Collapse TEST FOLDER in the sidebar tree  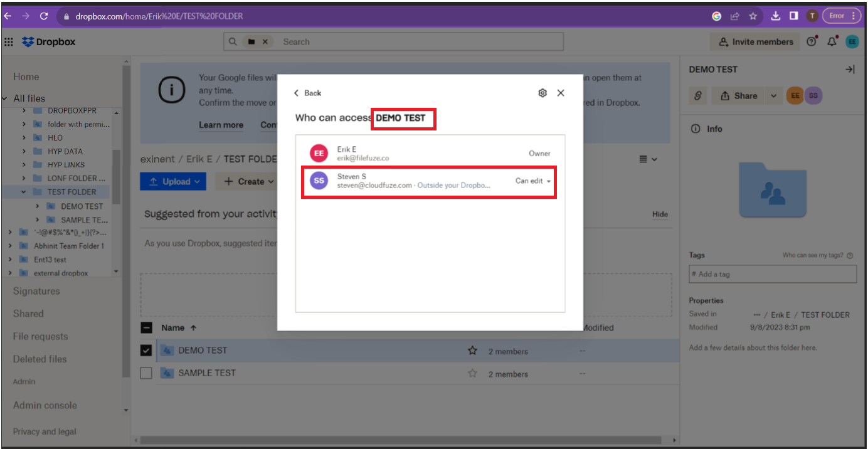tap(24, 191)
